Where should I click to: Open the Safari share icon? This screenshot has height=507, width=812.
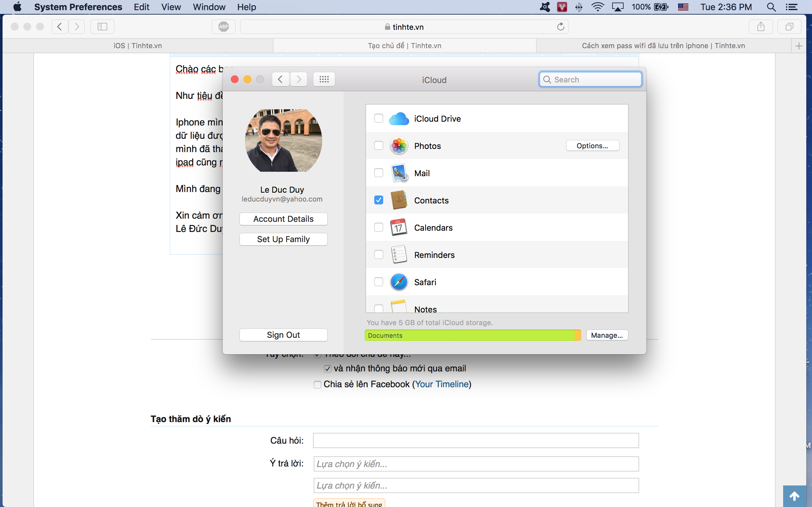point(761,27)
